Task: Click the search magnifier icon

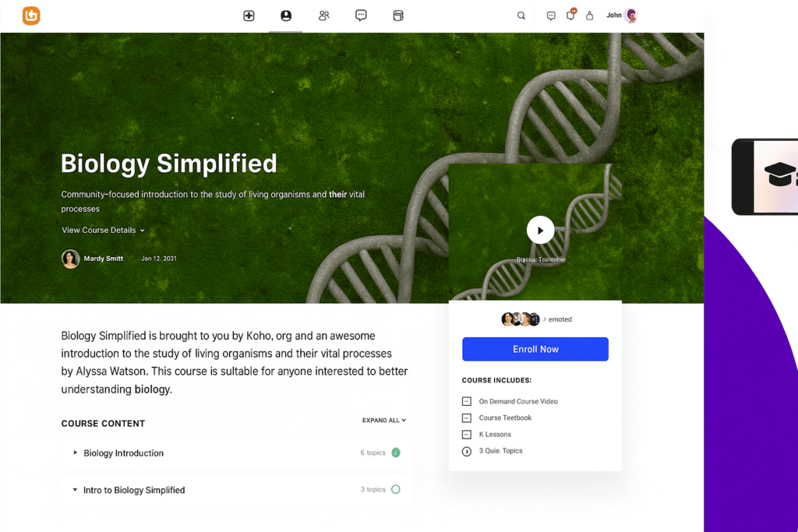Action: [521, 16]
